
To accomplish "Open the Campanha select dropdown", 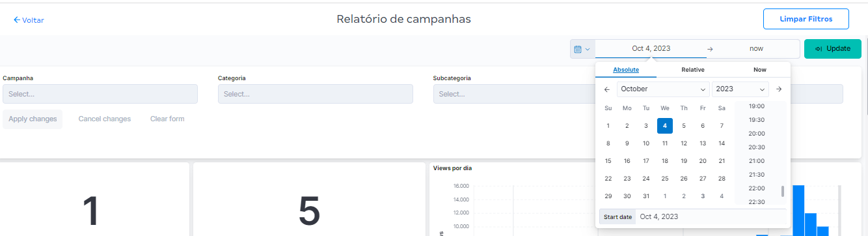I will (100, 94).
